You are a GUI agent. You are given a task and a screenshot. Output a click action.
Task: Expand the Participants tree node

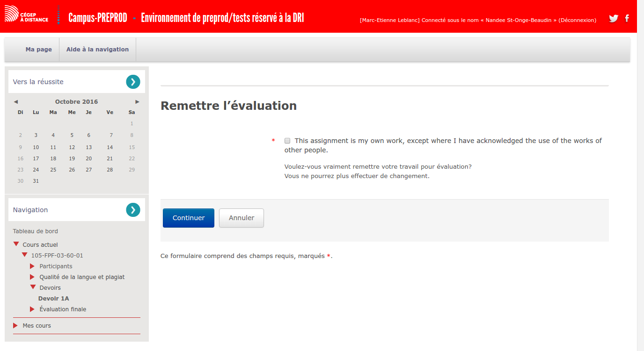pos(32,266)
